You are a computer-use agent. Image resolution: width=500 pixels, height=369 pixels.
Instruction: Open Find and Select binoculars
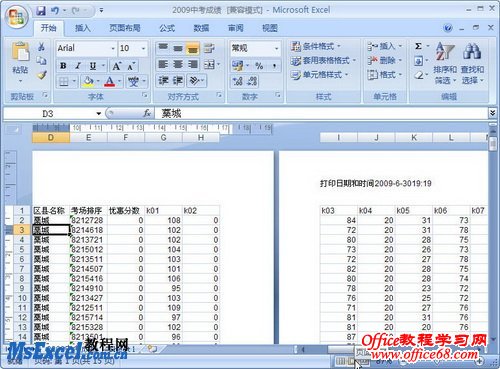click(x=472, y=63)
